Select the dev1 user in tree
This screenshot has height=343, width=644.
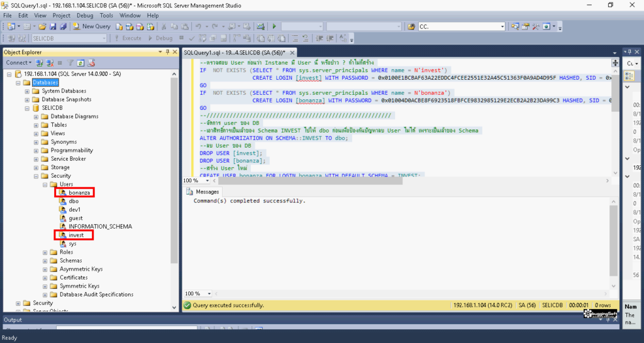75,210
